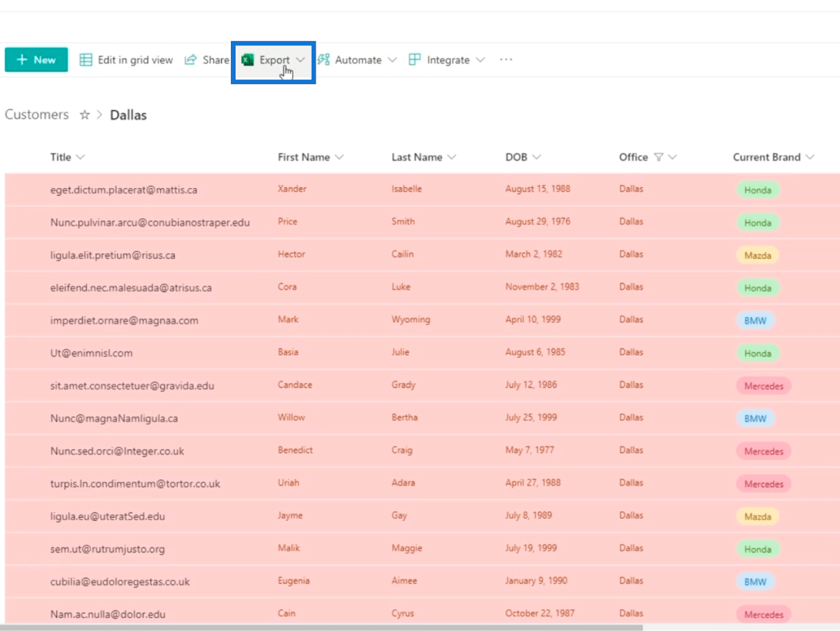Click the first name Eugenia
The image size is (840, 631).
coord(293,581)
